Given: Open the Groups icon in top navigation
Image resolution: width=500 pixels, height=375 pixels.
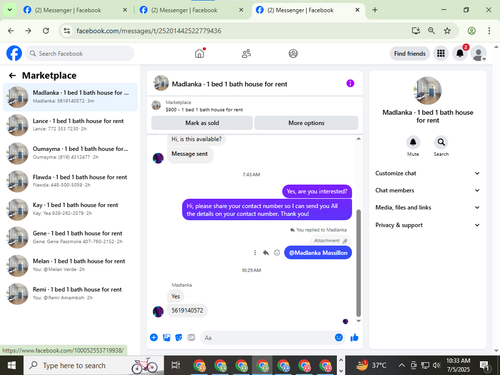Looking at the screenshot, I should pyautogui.click(x=293, y=53).
